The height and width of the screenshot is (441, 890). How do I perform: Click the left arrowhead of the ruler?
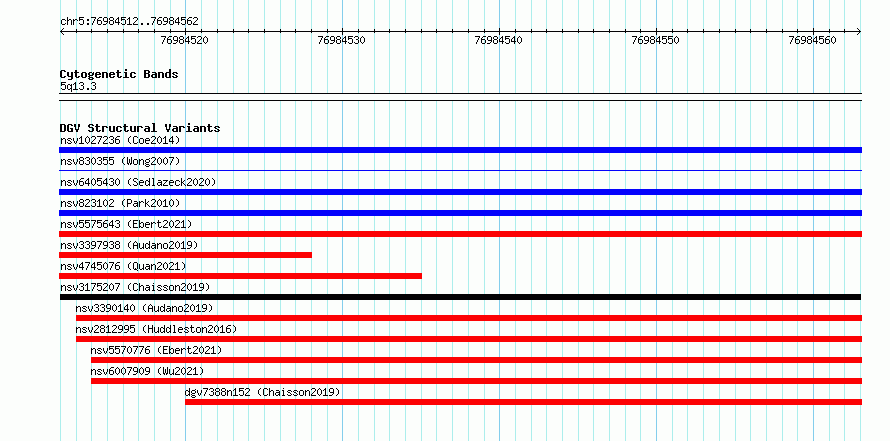point(62,32)
